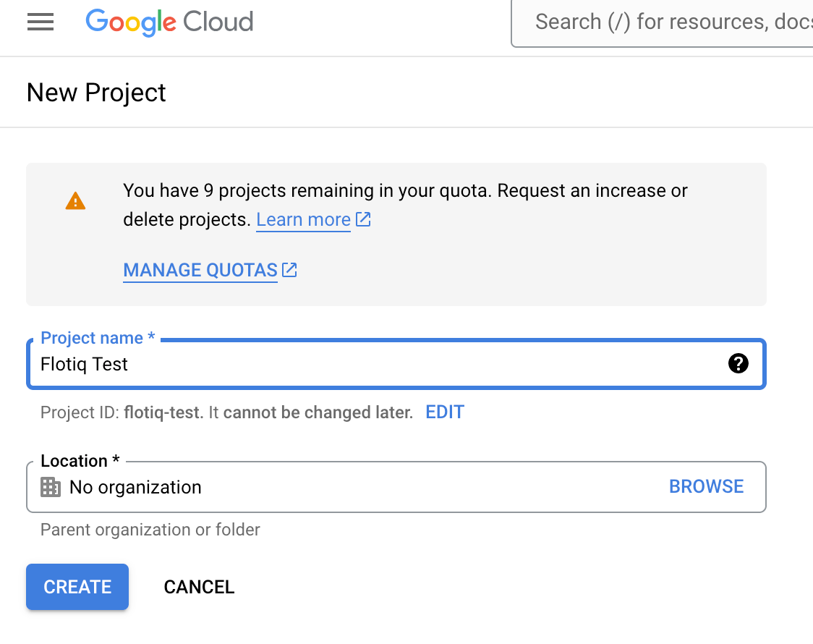Click the 'cannot be changed later' text
The image size is (813, 644).
tap(318, 412)
